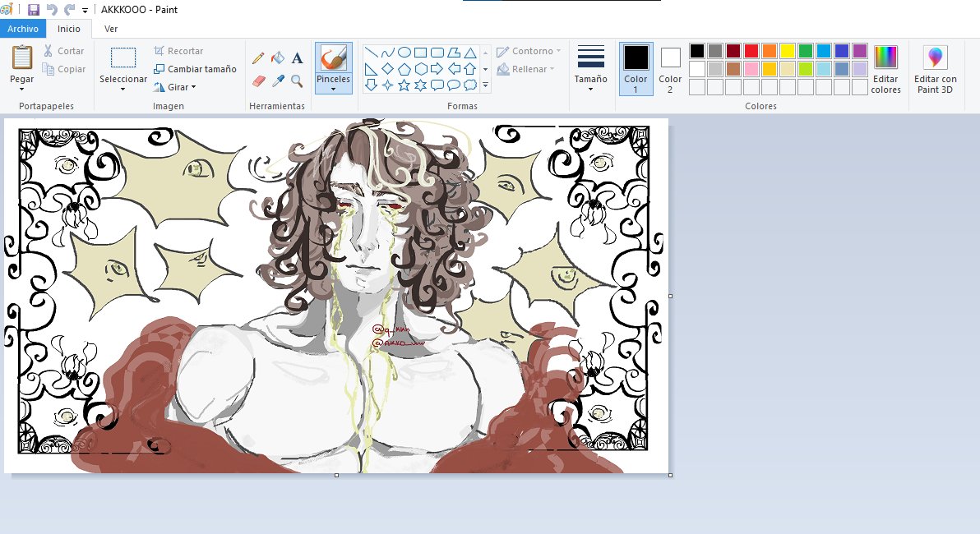
Task: Choose the Rectangle shape
Action: click(421, 53)
